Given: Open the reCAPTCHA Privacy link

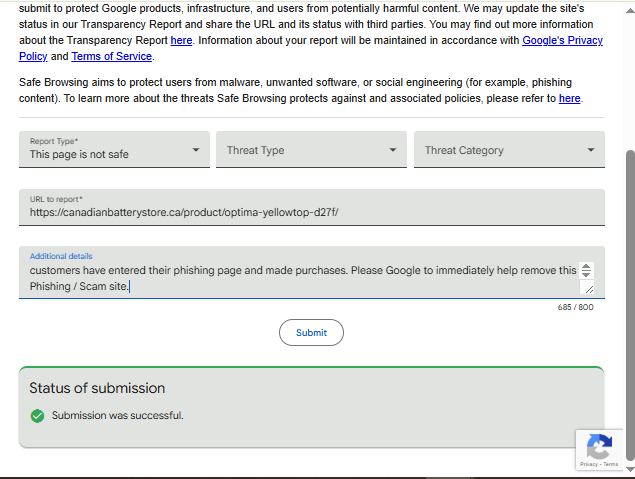Looking at the screenshot, I should [589, 464].
